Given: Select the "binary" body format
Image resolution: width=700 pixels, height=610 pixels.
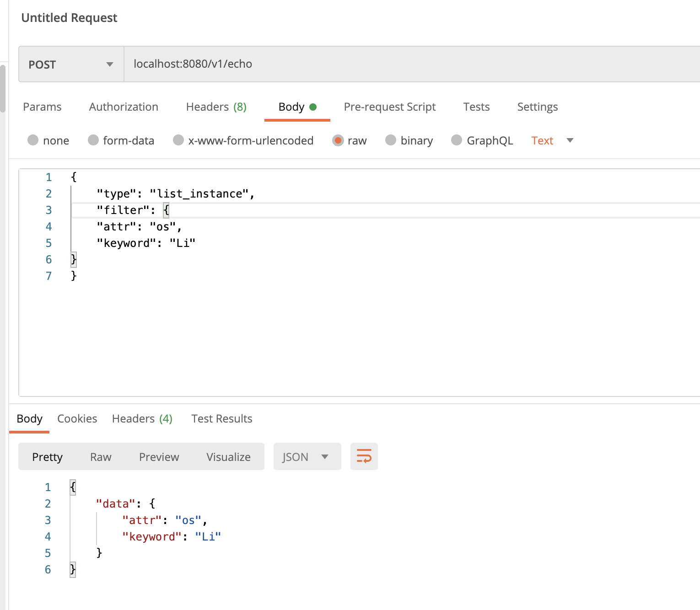Looking at the screenshot, I should click(409, 140).
